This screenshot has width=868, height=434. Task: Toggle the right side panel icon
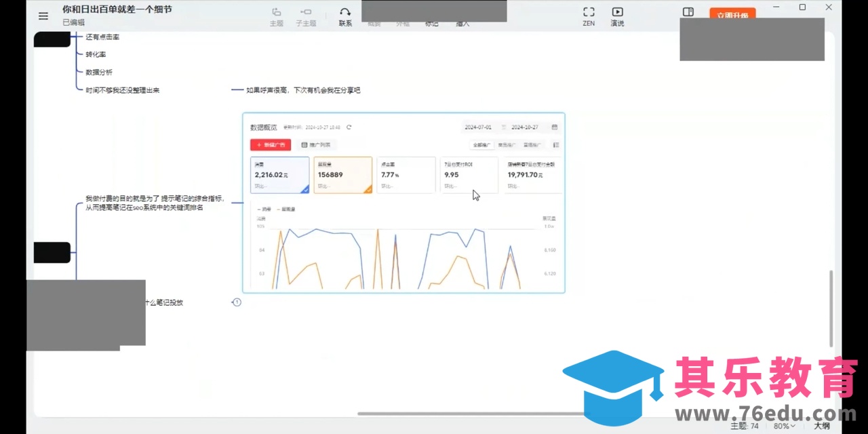[688, 12]
